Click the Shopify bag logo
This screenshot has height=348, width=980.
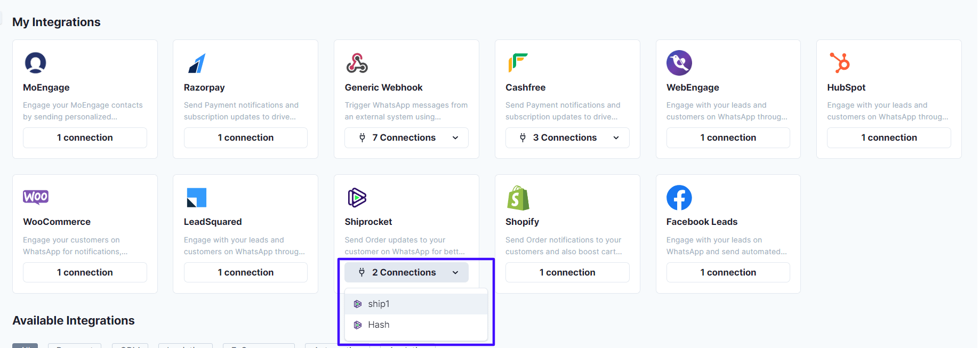tap(518, 198)
